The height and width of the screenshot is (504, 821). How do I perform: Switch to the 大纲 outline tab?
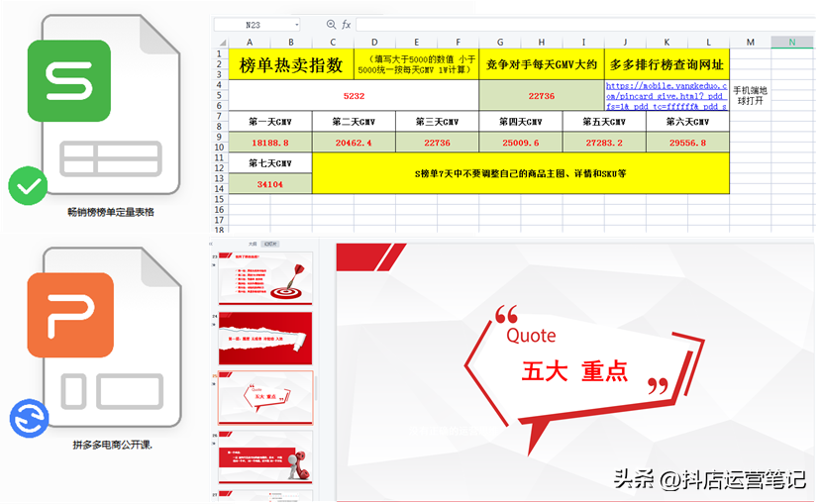point(253,244)
